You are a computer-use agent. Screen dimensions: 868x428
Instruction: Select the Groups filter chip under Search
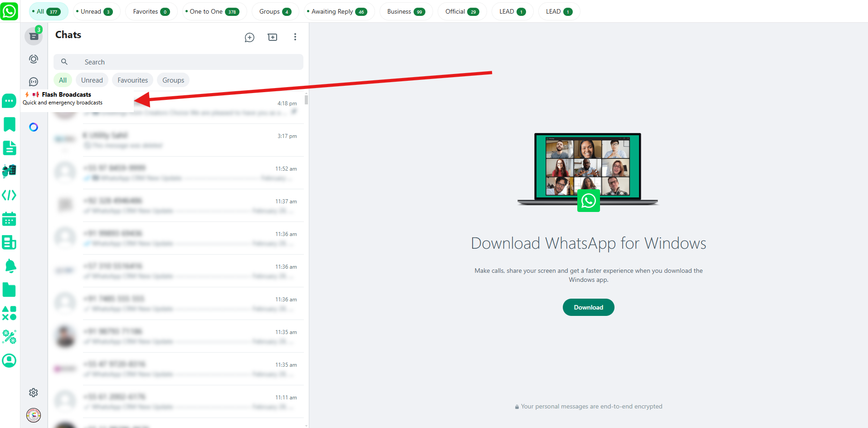pyautogui.click(x=173, y=80)
